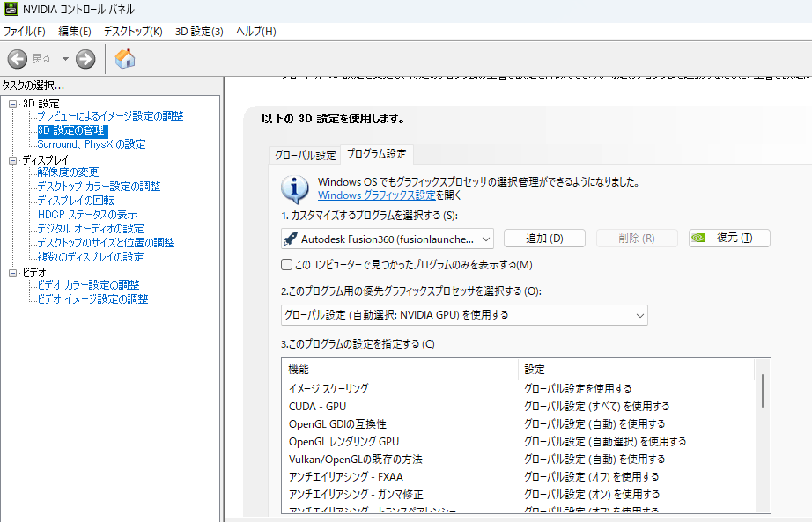Open the preferred graphics processor dropdown
The height and width of the screenshot is (522, 812).
pyautogui.click(x=464, y=315)
